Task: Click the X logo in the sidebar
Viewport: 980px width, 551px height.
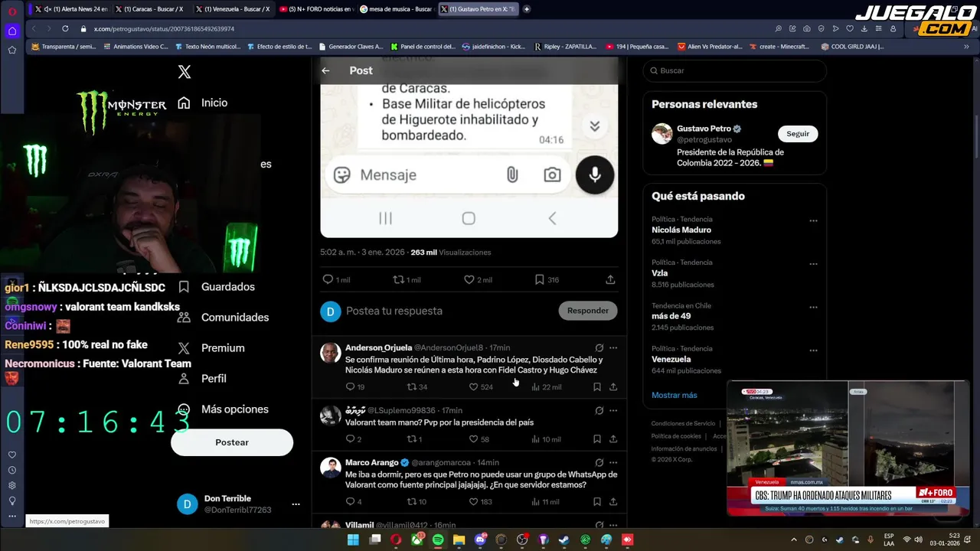Action: (184, 72)
